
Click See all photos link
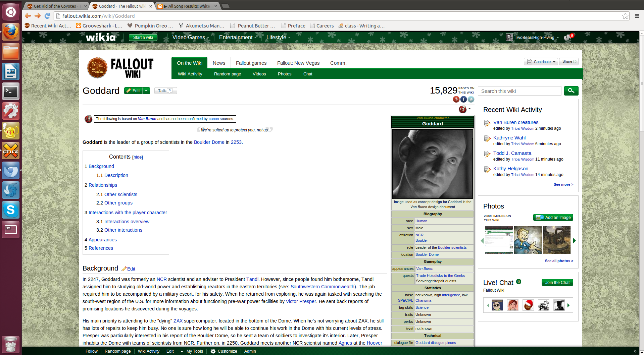click(x=559, y=261)
